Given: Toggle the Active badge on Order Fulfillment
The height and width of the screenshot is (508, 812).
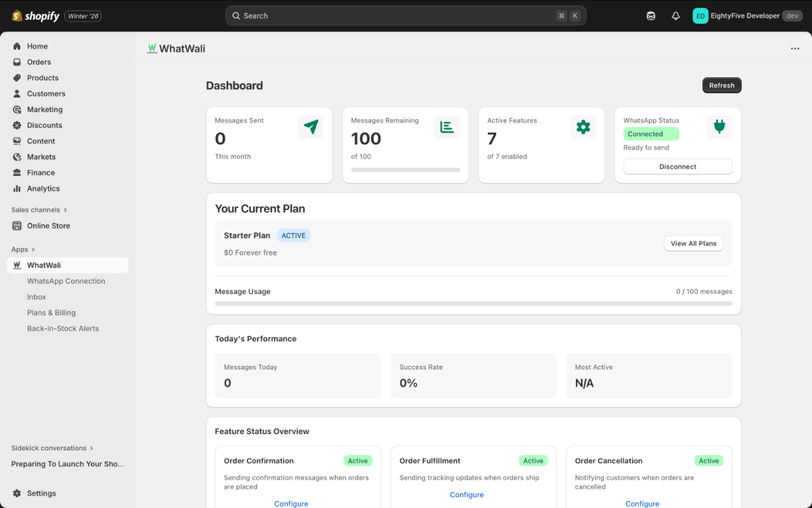Looking at the screenshot, I should tap(533, 461).
